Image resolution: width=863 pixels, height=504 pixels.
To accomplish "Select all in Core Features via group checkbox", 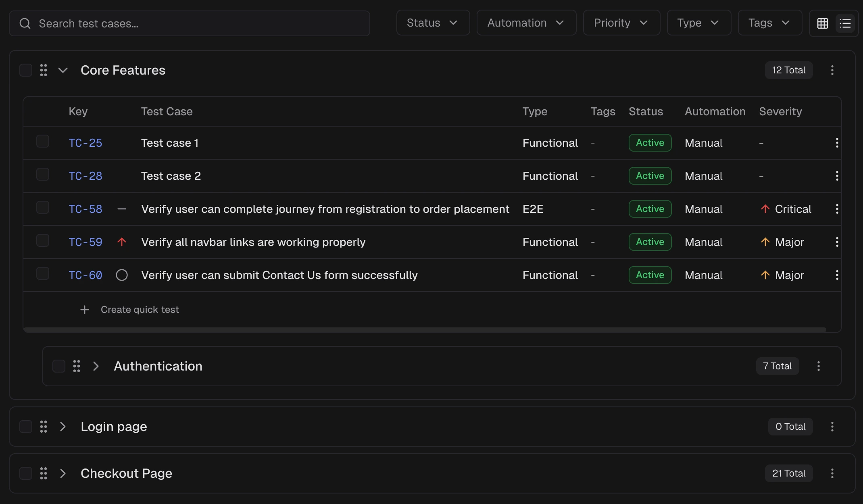I will pos(25,70).
